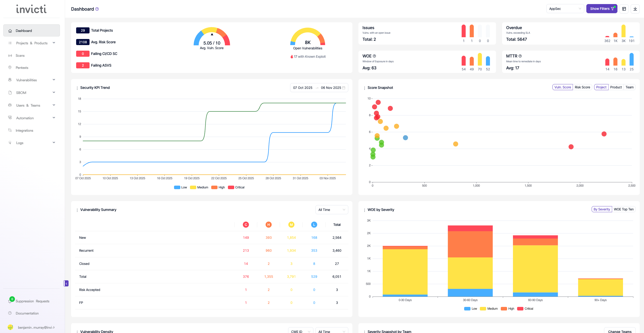Toggle Score Snapshot grouping to Product
644x333 pixels.
[616, 87]
